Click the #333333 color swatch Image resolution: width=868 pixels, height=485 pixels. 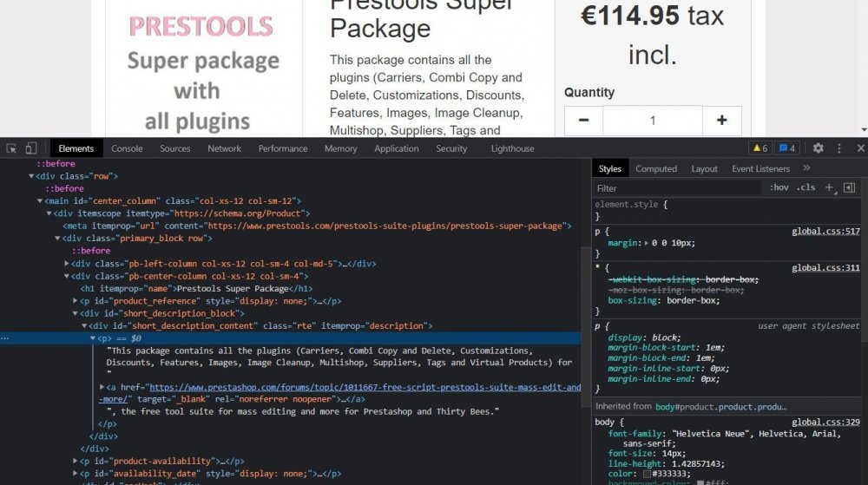point(647,474)
